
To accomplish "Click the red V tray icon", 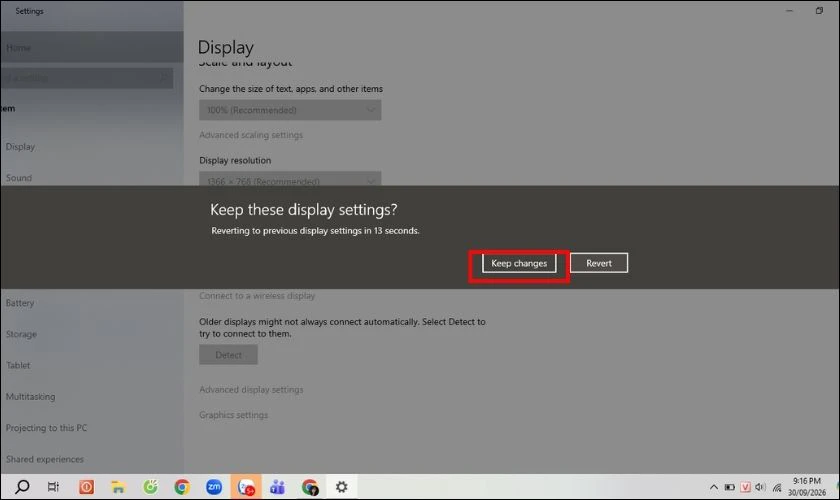I will 745,487.
